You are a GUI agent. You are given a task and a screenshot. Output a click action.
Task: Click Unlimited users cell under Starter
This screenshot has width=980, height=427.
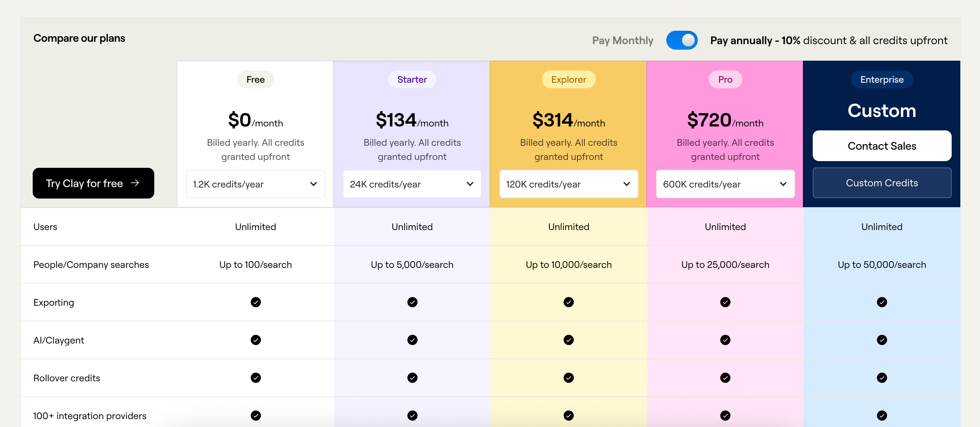[x=412, y=227]
